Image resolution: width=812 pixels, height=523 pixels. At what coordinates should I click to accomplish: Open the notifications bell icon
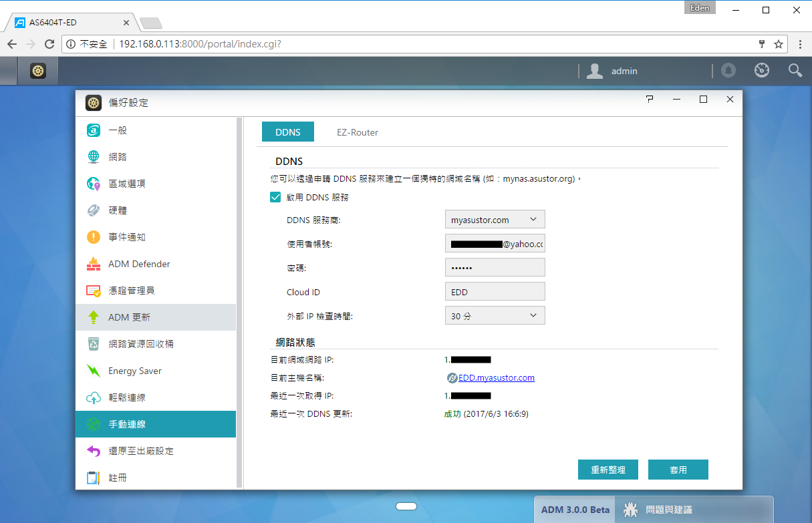(x=728, y=70)
